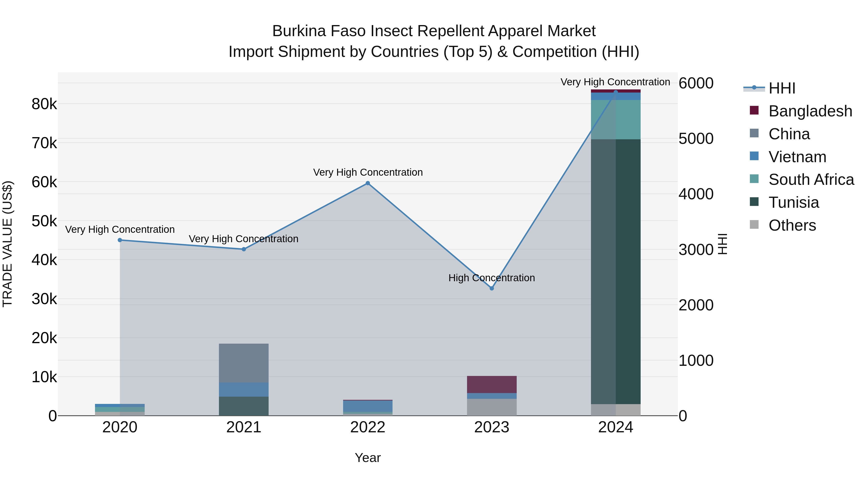
Task: Click the 2024 x-axis label
Action: pos(616,427)
